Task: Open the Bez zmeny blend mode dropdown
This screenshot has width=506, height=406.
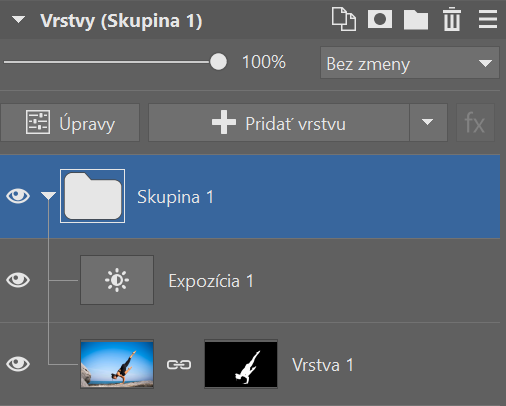Action: [x=410, y=63]
